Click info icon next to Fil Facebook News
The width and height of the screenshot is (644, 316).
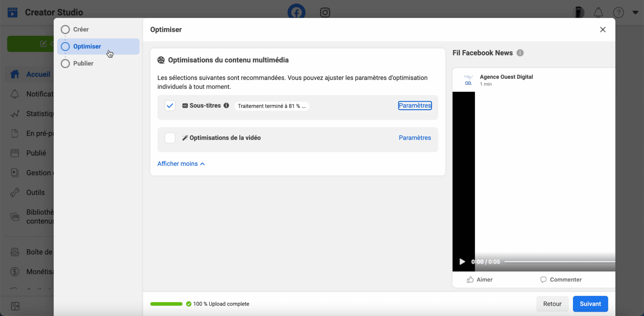(x=520, y=53)
